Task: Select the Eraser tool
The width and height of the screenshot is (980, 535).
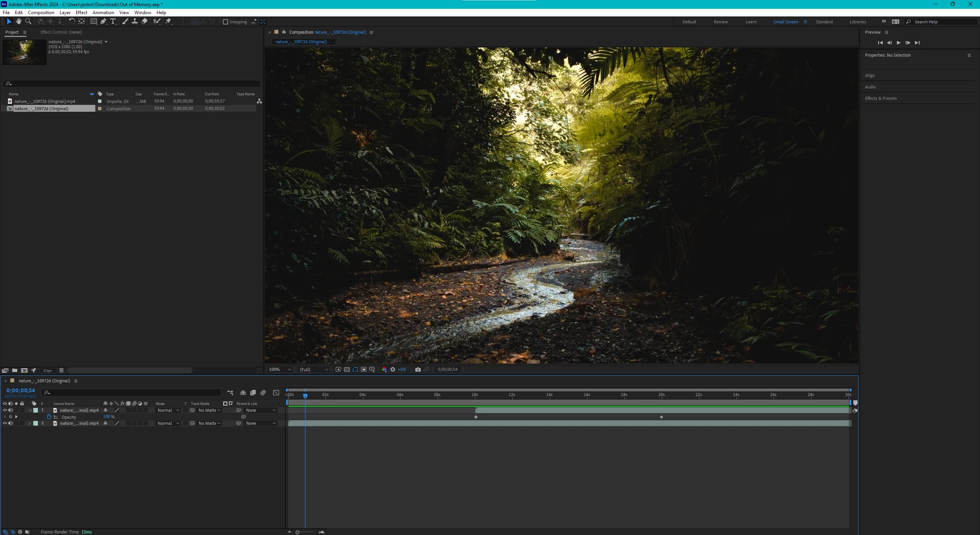Action: [144, 21]
